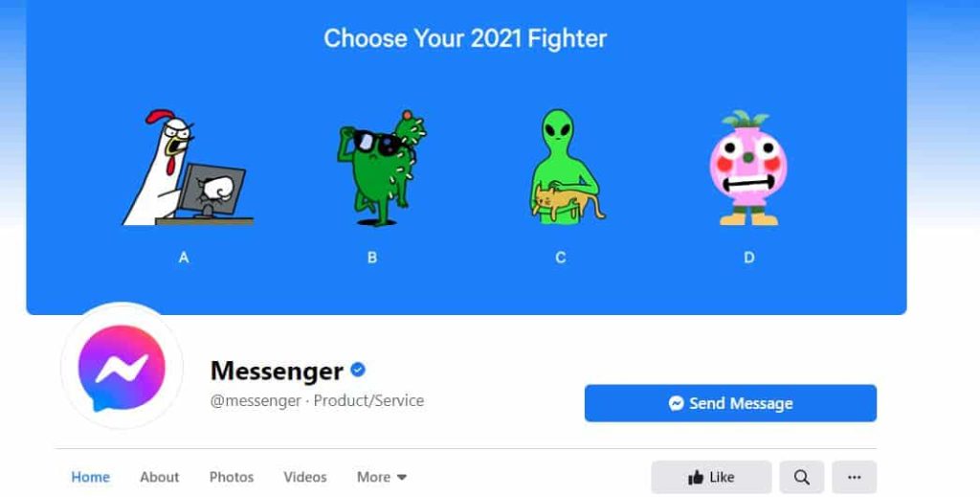The image size is (980, 497).
Task: Open the Videos tab
Action: 305,477
